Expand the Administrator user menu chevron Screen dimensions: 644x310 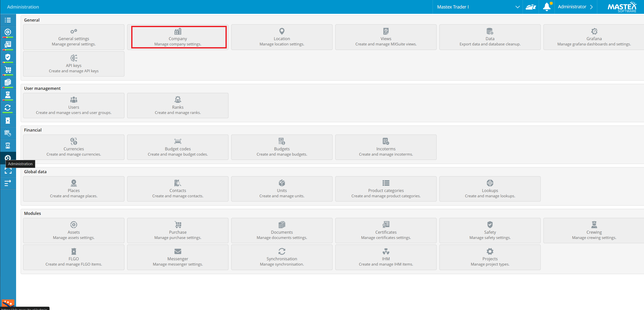(x=591, y=7)
